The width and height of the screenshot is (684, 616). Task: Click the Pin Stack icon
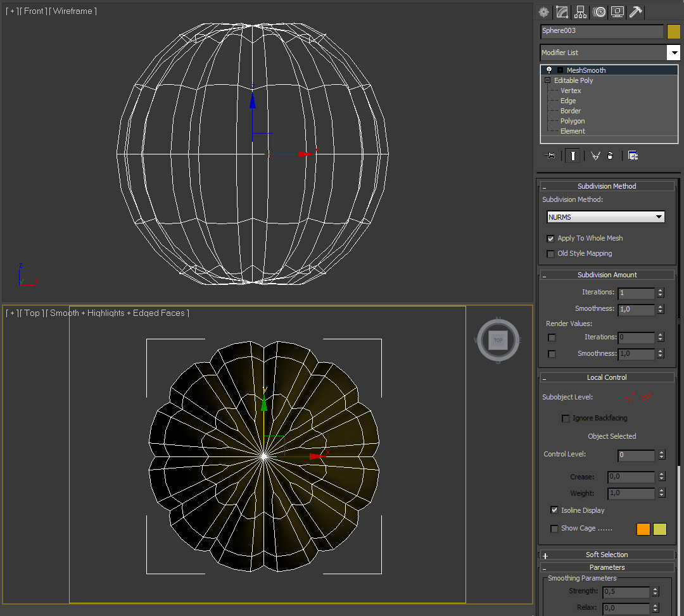[550, 156]
